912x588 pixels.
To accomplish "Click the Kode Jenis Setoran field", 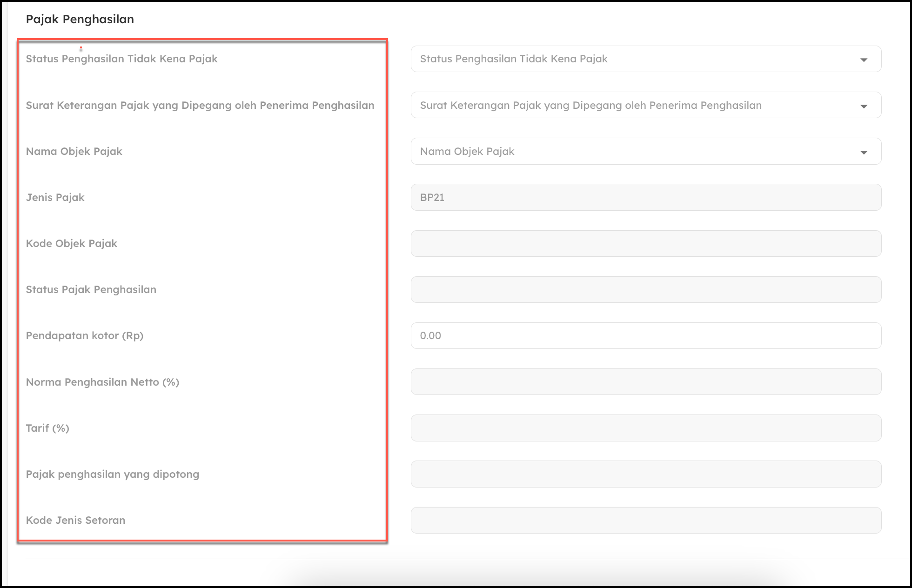I will [646, 520].
